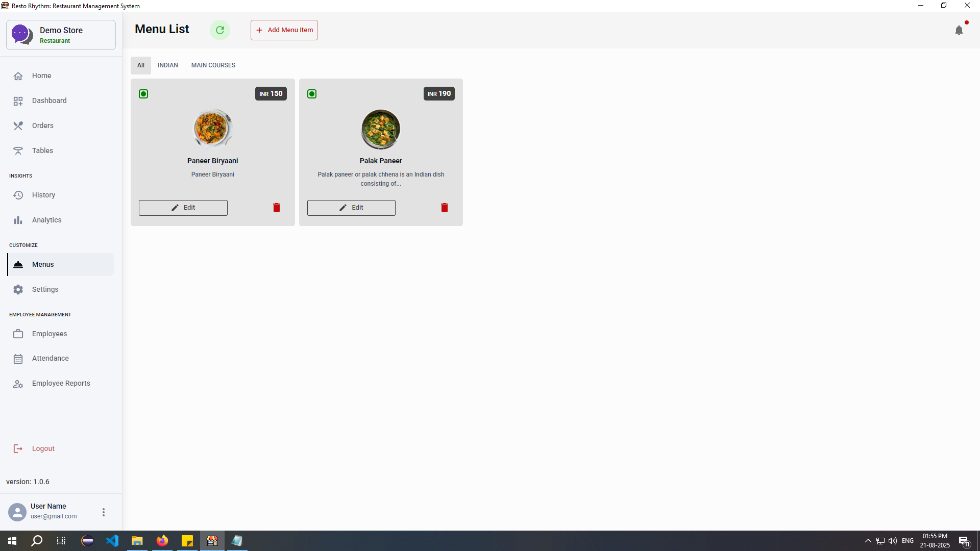This screenshot has width=980, height=551.
Task: Log out using the Logout link
Action: click(43, 448)
